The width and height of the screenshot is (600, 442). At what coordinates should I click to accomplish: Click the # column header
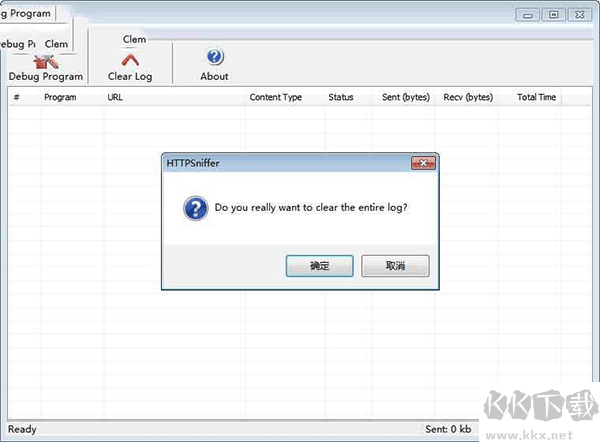click(16, 97)
